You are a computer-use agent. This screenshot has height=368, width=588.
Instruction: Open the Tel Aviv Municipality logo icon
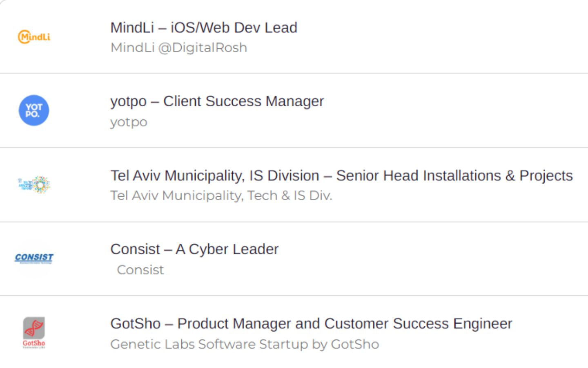pos(34,184)
